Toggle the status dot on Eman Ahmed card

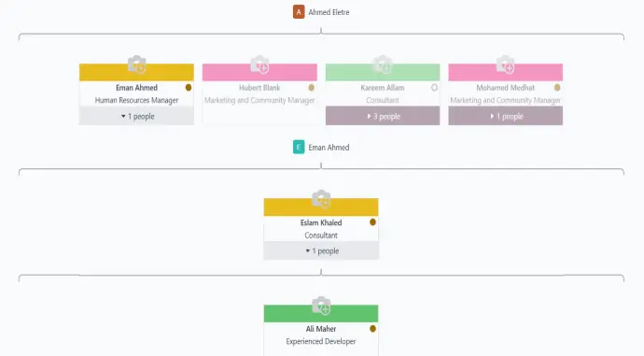click(x=189, y=88)
